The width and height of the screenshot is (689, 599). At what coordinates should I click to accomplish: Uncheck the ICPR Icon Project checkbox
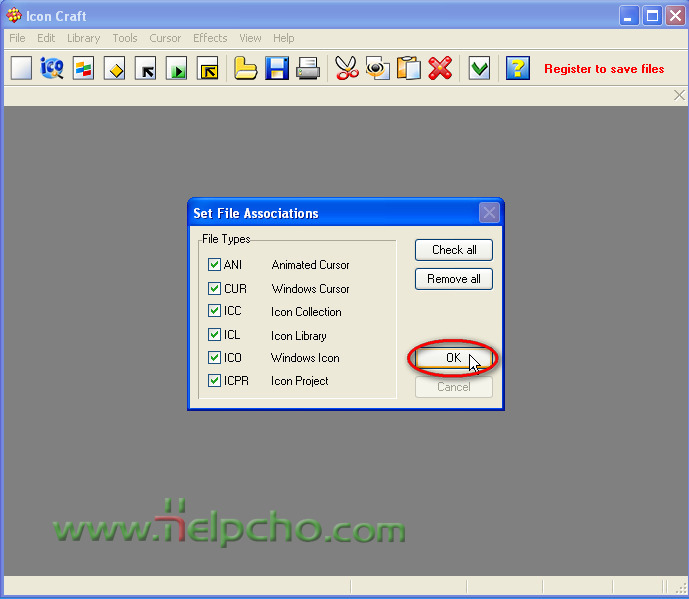[x=214, y=380]
